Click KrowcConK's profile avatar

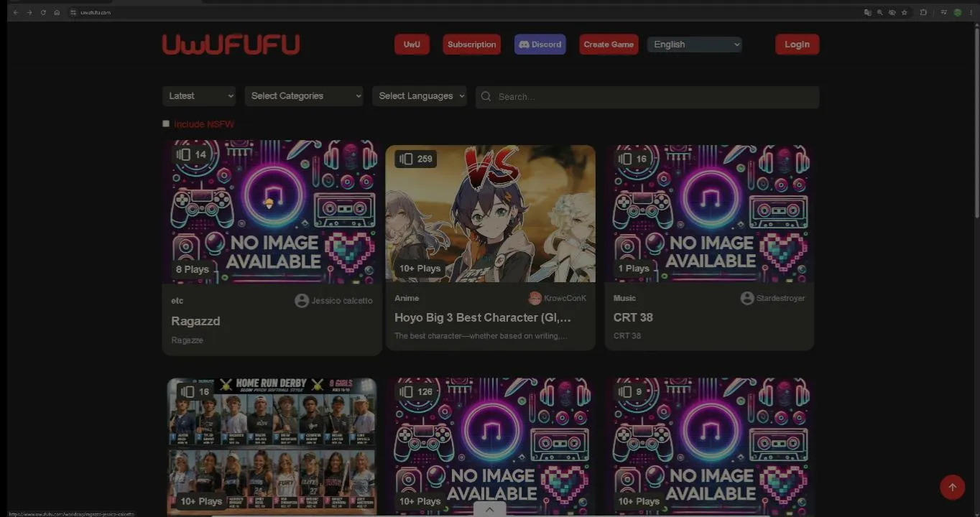pos(535,298)
